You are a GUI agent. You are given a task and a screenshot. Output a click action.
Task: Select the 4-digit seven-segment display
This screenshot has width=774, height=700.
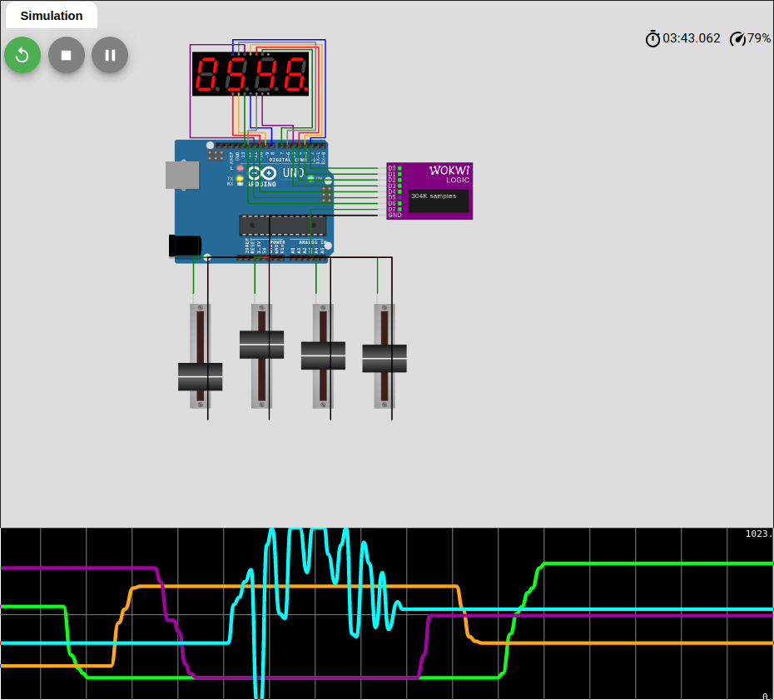click(x=251, y=74)
